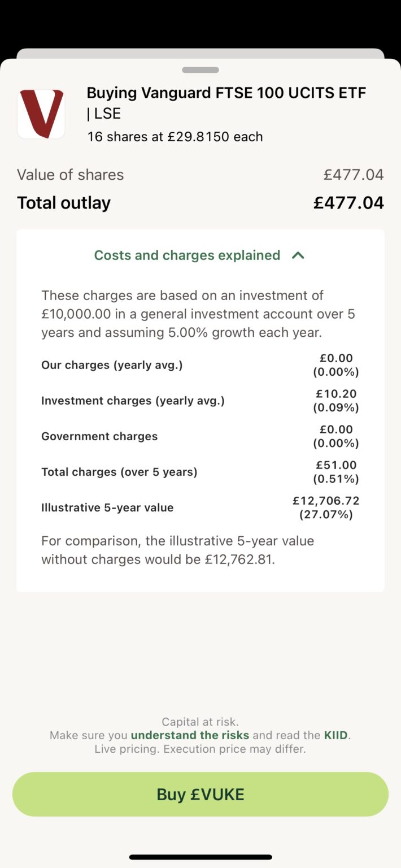
Task: Tap the Capital at risk disclaimer line
Action: [200, 722]
